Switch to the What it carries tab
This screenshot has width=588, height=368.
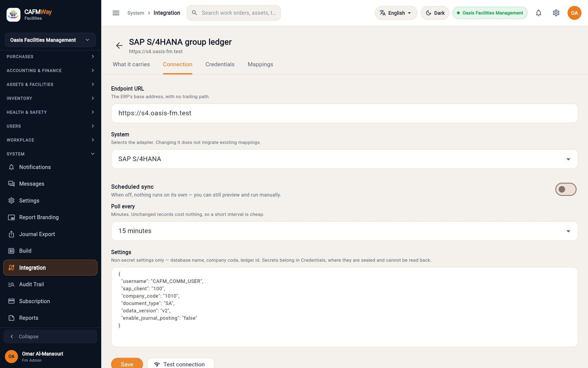pos(131,64)
